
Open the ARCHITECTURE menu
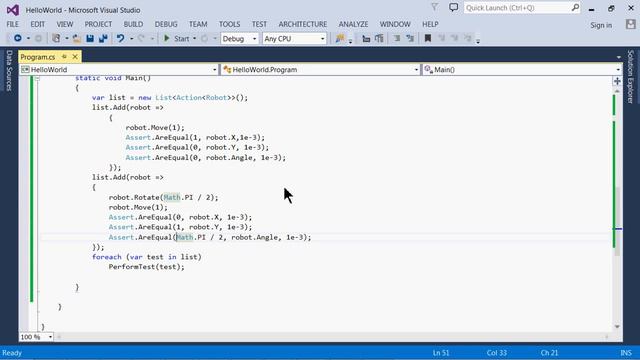pyautogui.click(x=303, y=24)
